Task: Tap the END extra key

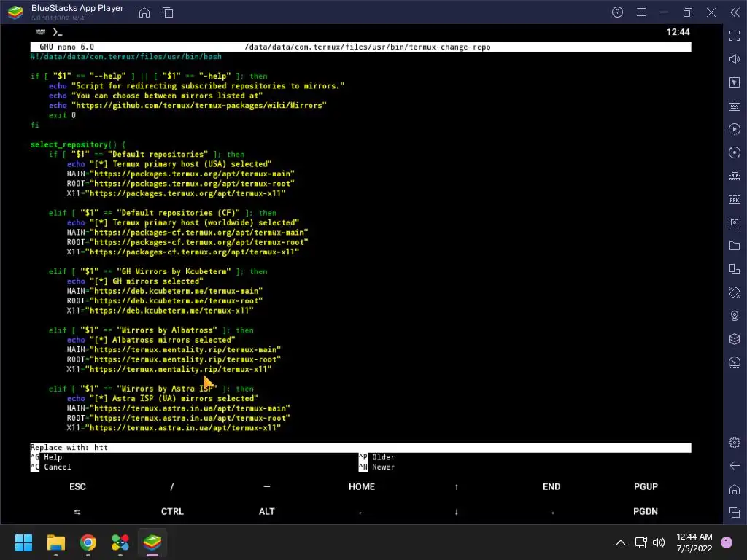Action: point(551,486)
